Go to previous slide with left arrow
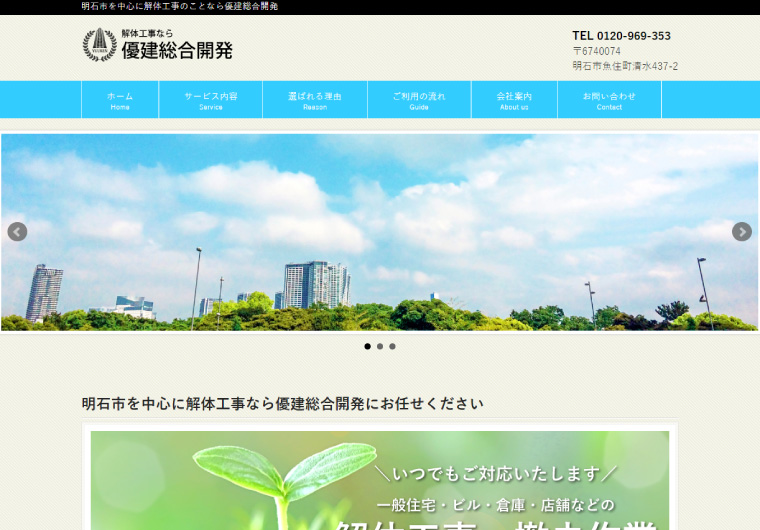 pos(17,232)
